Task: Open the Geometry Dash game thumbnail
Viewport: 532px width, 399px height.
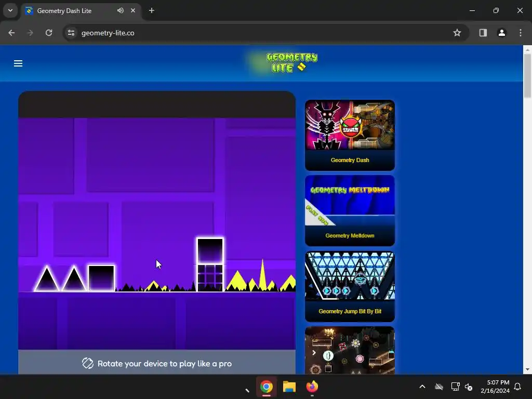Action: (350, 125)
